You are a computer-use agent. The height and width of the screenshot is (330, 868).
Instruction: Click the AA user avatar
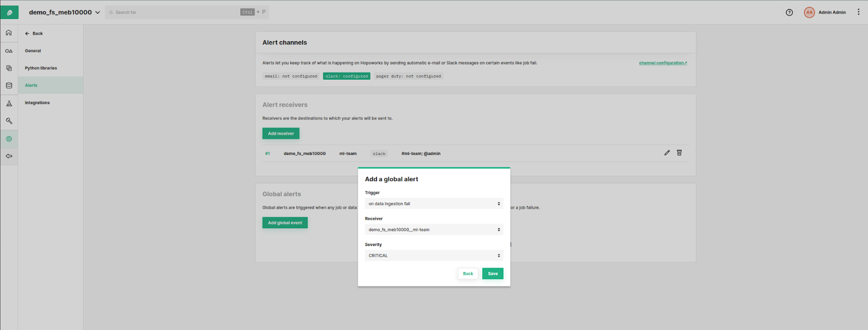click(809, 12)
